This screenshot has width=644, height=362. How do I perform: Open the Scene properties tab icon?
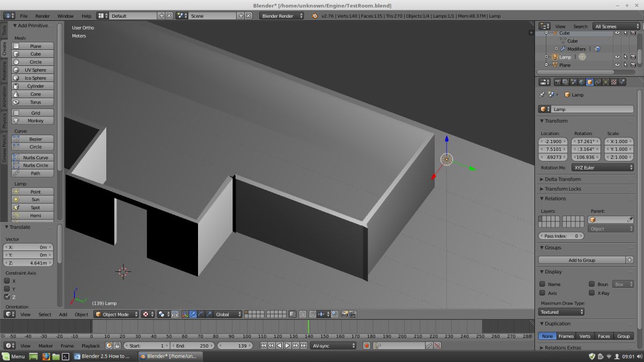(x=574, y=82)
